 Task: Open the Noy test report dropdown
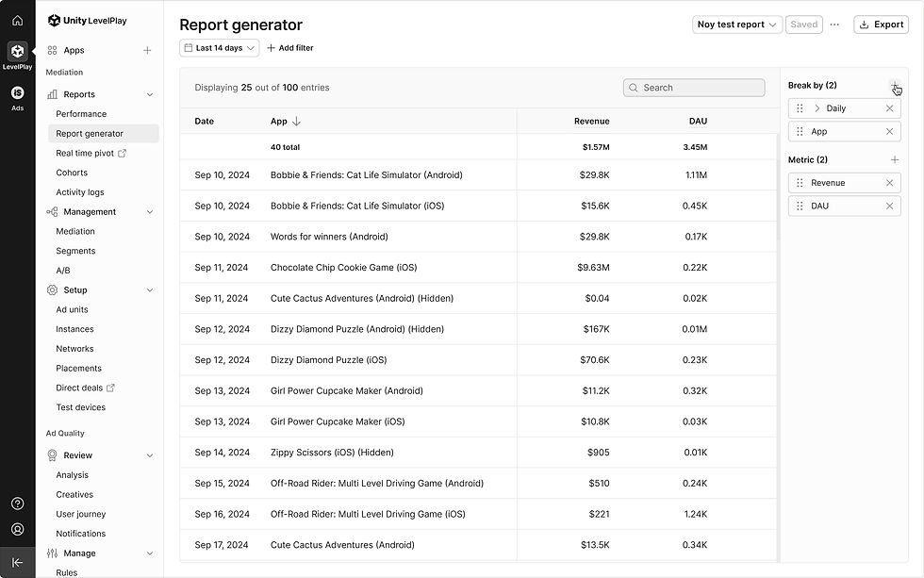737,25
